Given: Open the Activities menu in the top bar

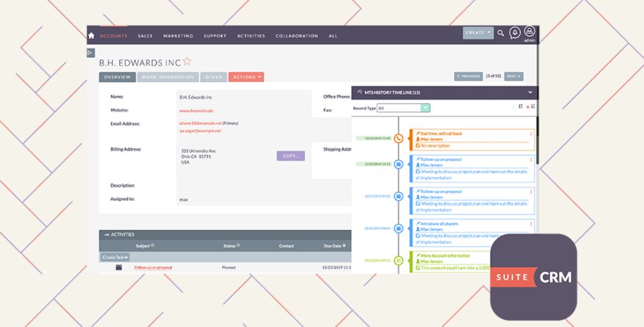Looking at the screenshot, I should click(x=251, y=36).
